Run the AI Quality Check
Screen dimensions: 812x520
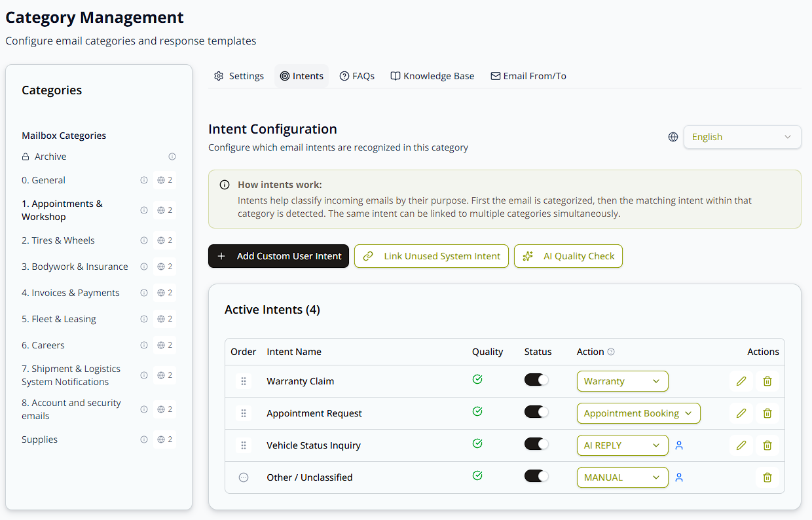(x=568, y=256)
